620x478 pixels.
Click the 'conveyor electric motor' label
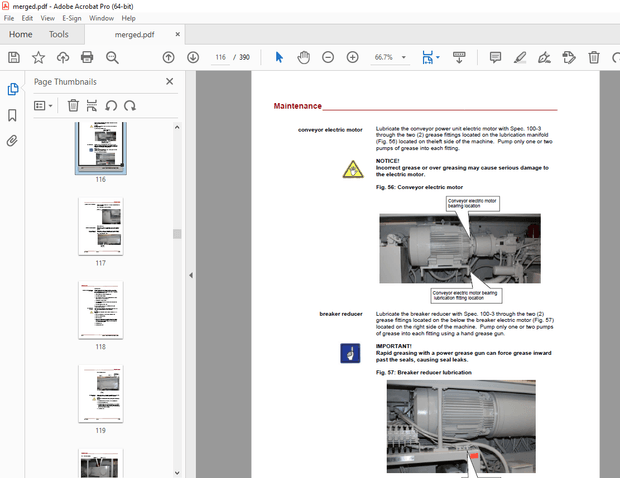330,130
